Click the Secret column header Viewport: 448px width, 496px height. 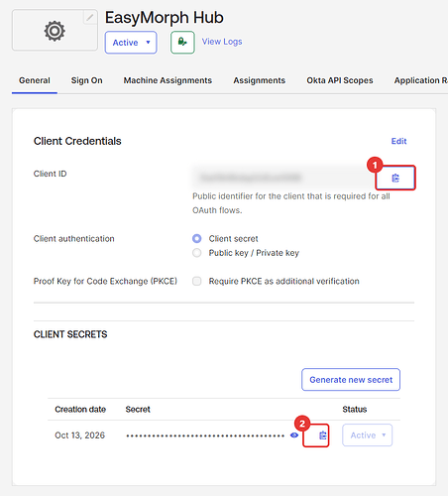coord(138,410)
